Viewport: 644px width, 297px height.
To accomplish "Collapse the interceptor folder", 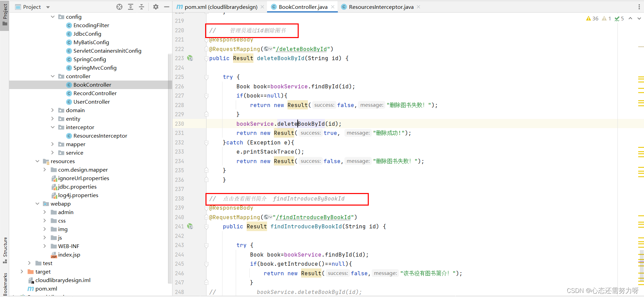I will pyautogui.click(x=53, y=127).
